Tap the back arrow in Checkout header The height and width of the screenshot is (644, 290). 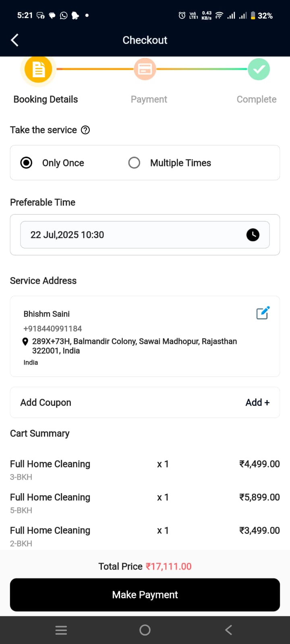[15, 40]
